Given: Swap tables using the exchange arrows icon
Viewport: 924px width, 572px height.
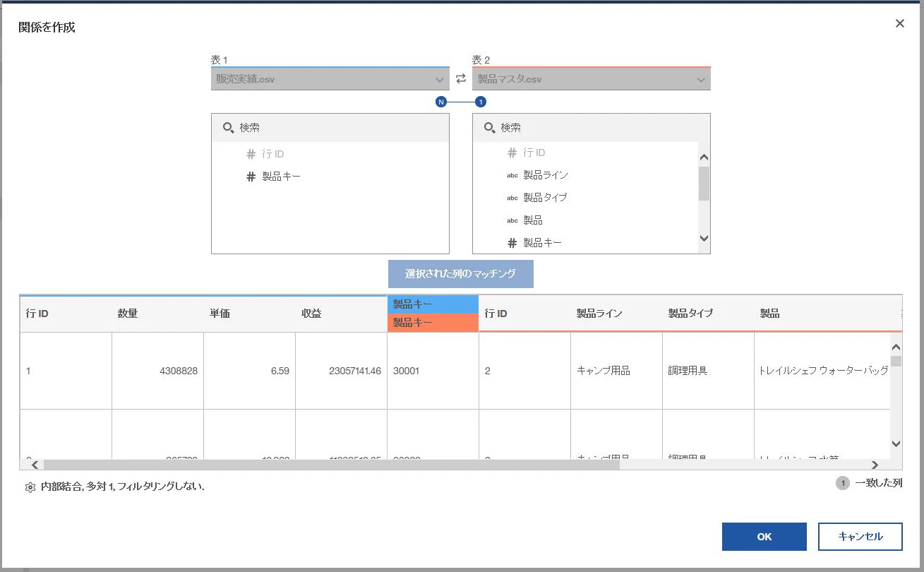Looking at the screenshot, I should [461, 79].
